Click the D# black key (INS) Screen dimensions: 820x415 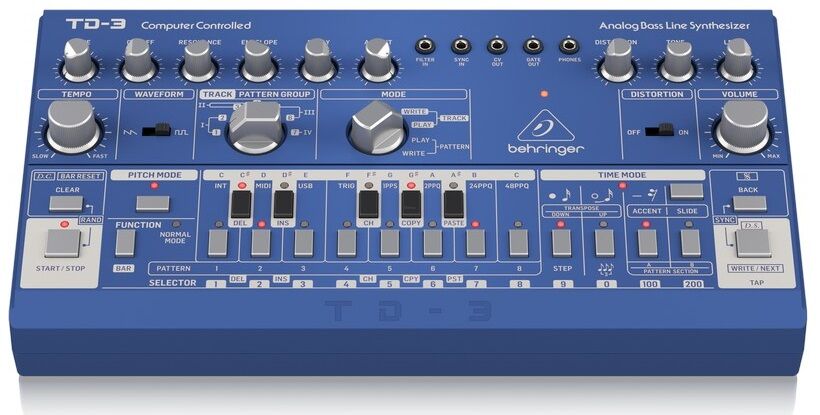[x=283, y=204]
